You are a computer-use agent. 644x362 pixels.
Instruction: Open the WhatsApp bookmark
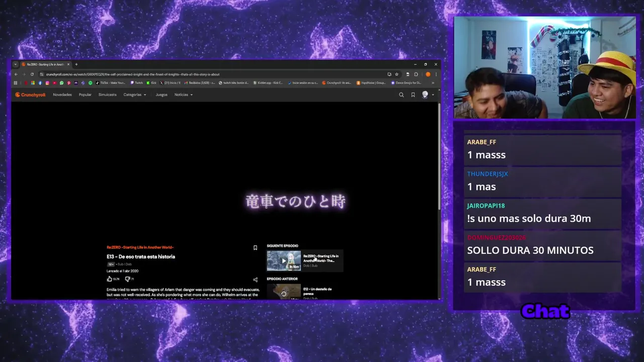point(61,83)
